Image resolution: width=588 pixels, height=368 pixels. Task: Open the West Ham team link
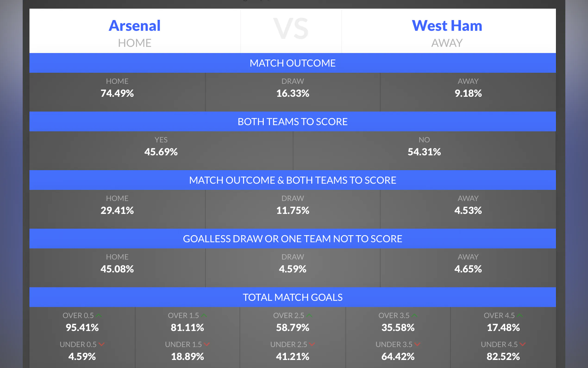click(447, 26)
